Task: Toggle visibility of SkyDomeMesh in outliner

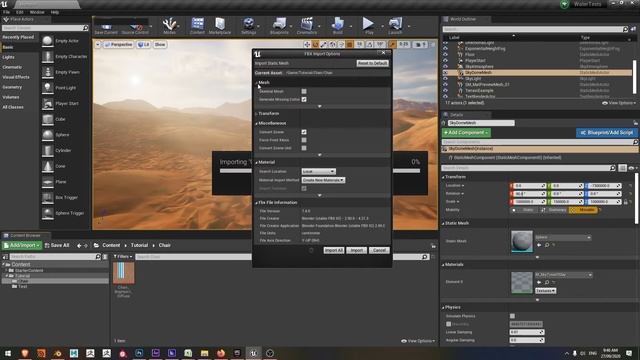Action: 445,72
